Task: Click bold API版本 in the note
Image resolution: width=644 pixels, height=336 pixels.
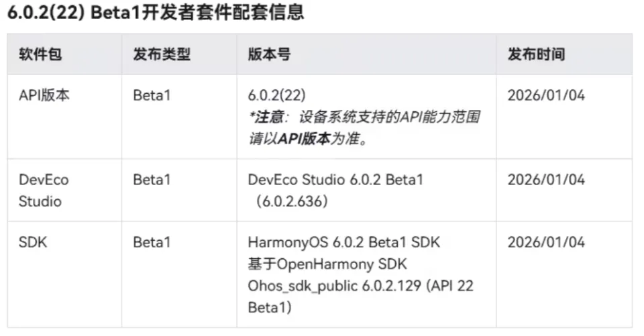Action: [305, 139]
